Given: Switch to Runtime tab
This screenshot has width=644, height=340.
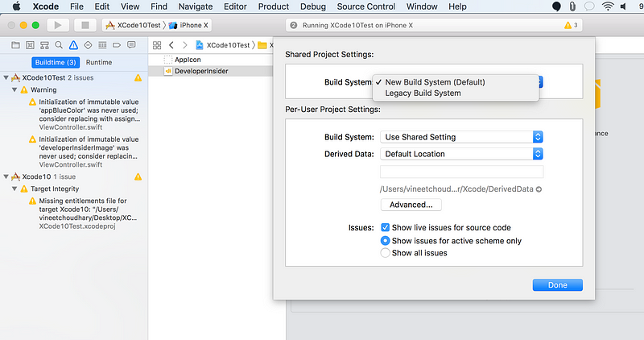Looking at the screenshot, I should 99,63.
